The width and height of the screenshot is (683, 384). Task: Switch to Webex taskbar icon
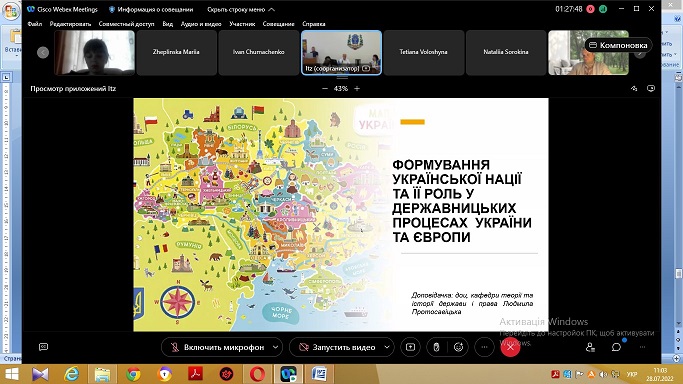[288, 374]
